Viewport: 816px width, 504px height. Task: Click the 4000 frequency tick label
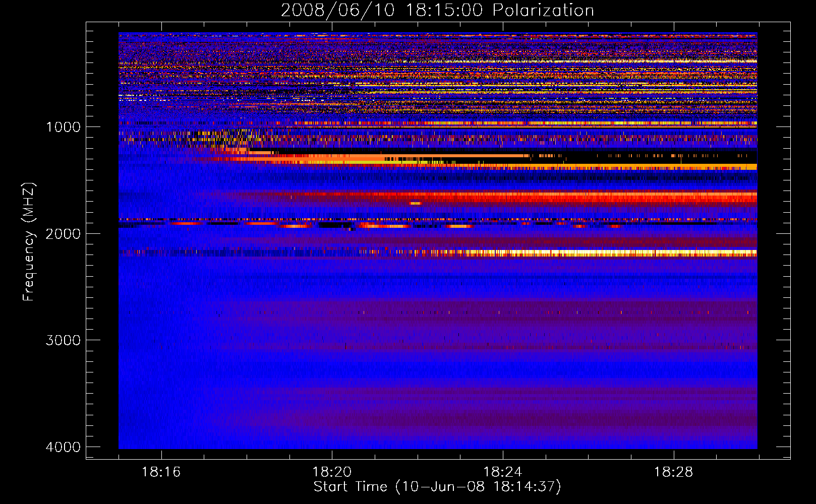pos(63,447)
